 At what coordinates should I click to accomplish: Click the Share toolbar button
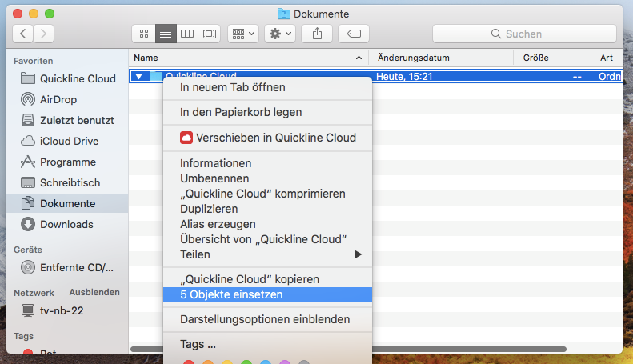(317, 34)
